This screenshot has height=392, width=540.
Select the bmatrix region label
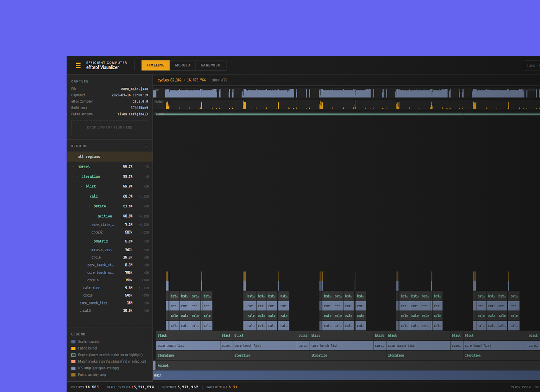[101, 241]
